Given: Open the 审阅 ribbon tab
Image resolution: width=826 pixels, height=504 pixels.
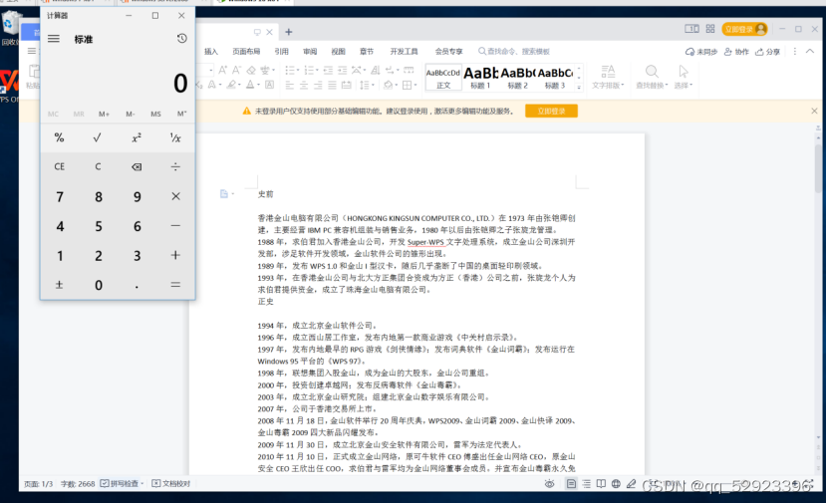Looking at the screenshot, I should (x=310, y=51).
